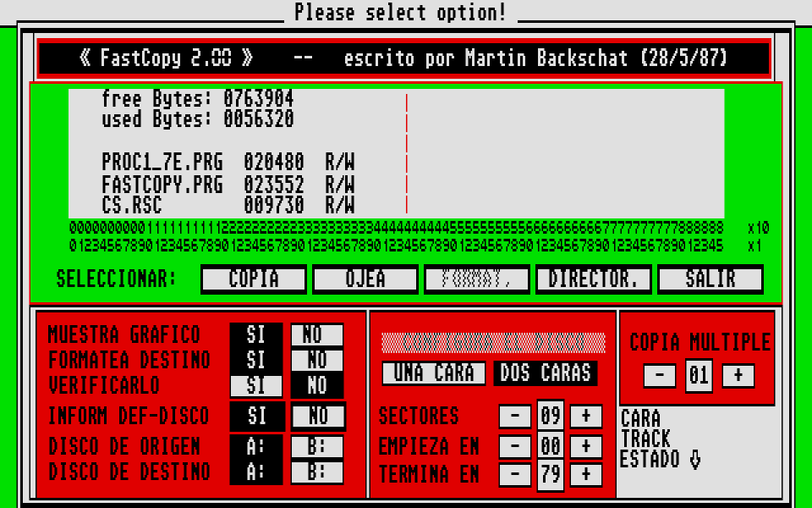Decrease COPIA MULTIPLE count
Viewport: 812px width, 508px height.
660,376
